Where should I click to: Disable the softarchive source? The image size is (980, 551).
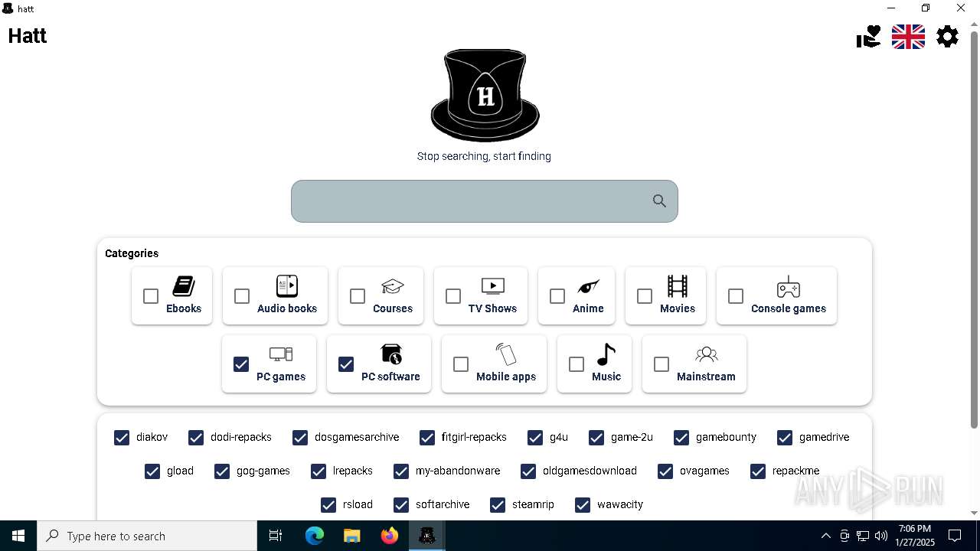[401, 504]
